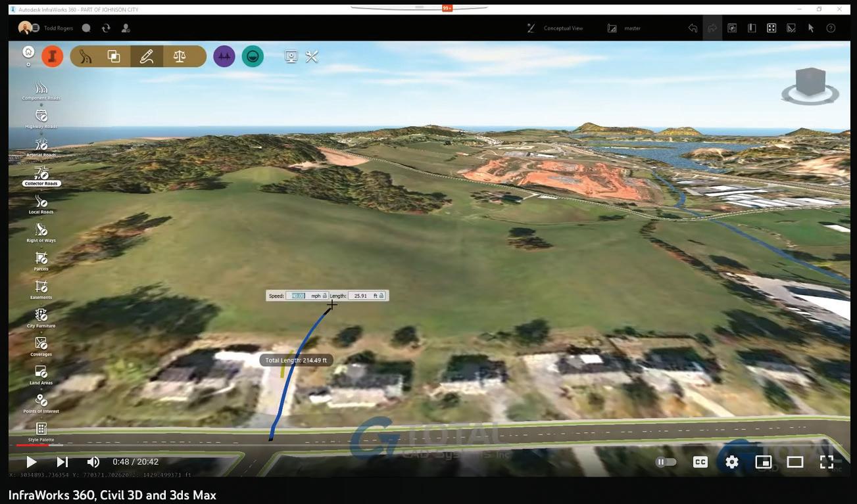
Task: Select the Points of Interest tool
Action: 41,403
